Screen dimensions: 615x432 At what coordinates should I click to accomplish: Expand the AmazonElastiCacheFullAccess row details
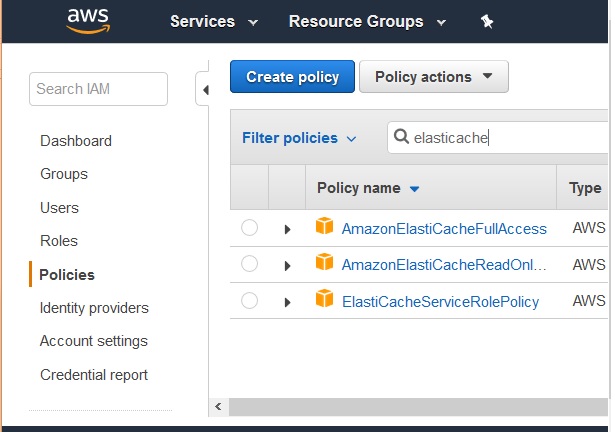[x=287, y=229]
